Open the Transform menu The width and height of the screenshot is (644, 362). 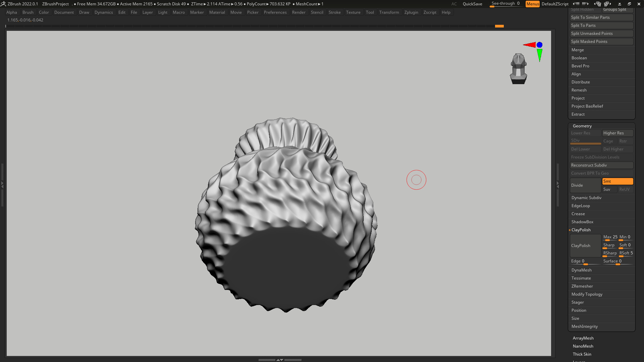[x=389, y=12]
